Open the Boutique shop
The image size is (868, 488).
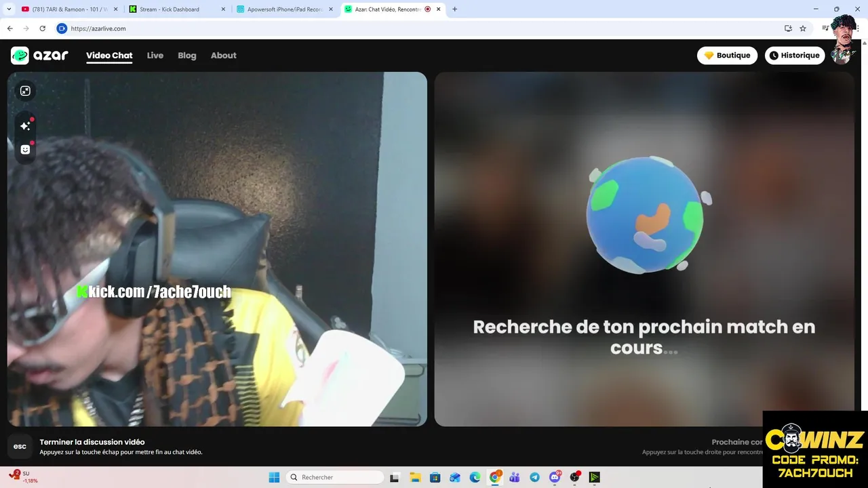tap(727, 56)
